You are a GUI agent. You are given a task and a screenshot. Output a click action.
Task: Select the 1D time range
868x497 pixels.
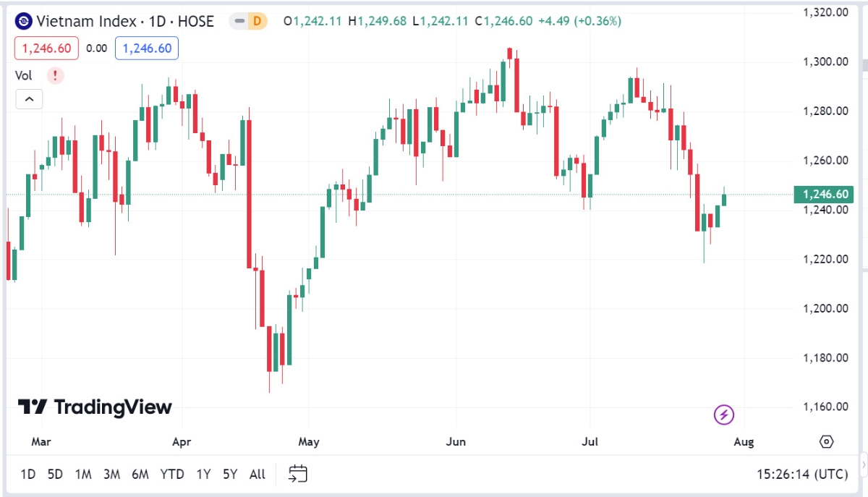pyautogui.click(x=27, y=475)
